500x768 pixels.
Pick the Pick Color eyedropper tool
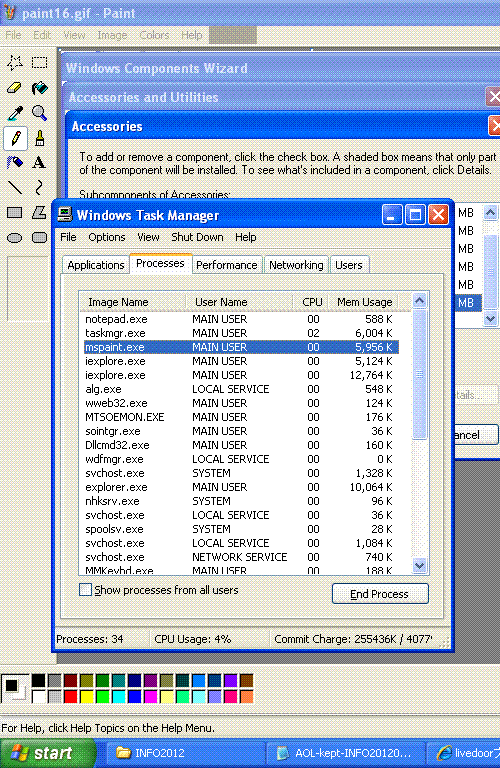[x=15, y=113]
